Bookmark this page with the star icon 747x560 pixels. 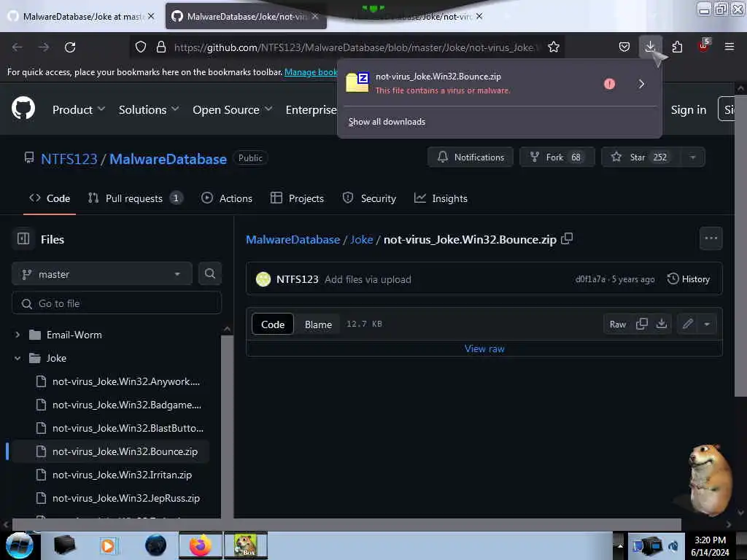554,47
